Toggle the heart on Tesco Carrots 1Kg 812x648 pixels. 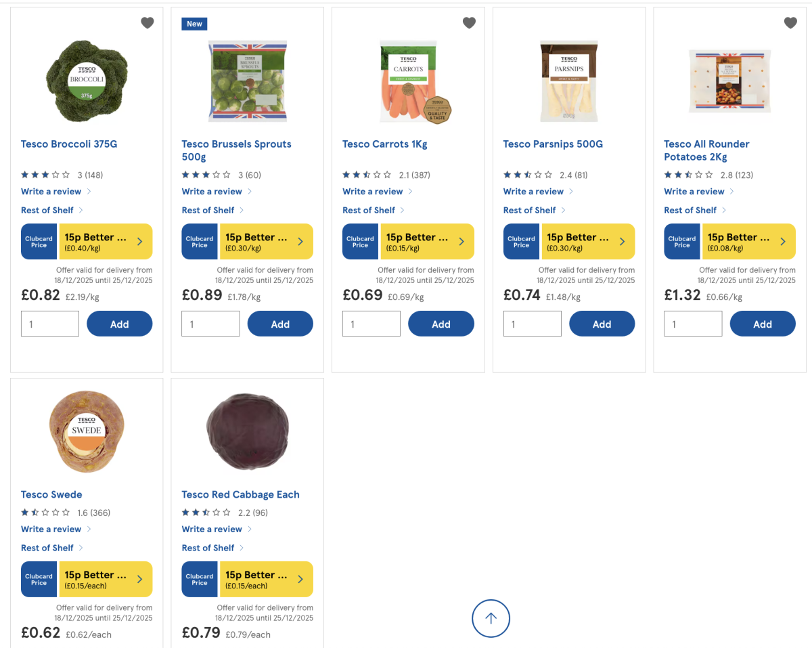click(469, 22)
